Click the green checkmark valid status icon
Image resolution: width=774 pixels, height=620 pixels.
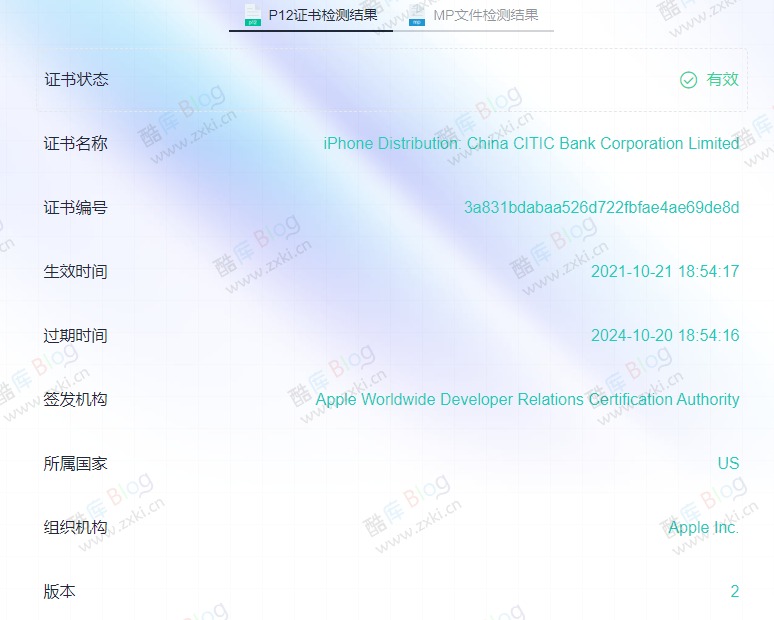pos(688,80)
